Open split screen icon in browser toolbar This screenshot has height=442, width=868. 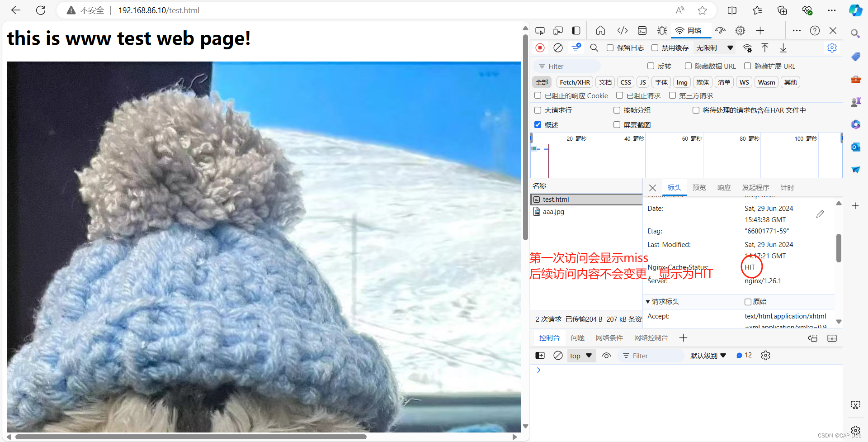coord(732,10)
